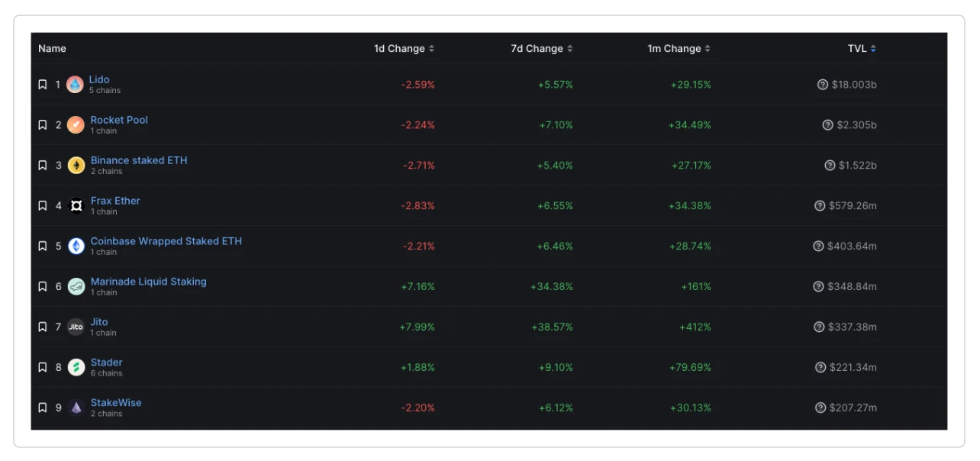
Task: Click the Lido protocol logo icon
Action: (x=75, y=85)
